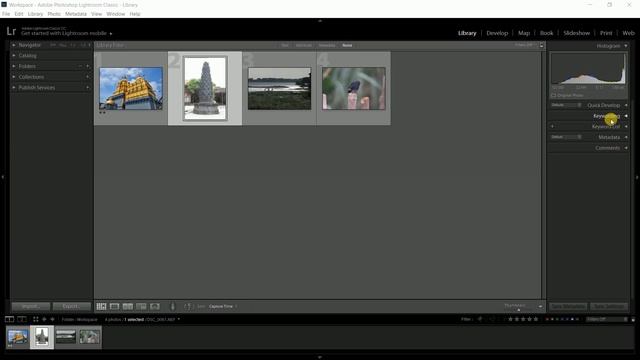Open the Capture Time sort dropdown

(x=223, y=306)
